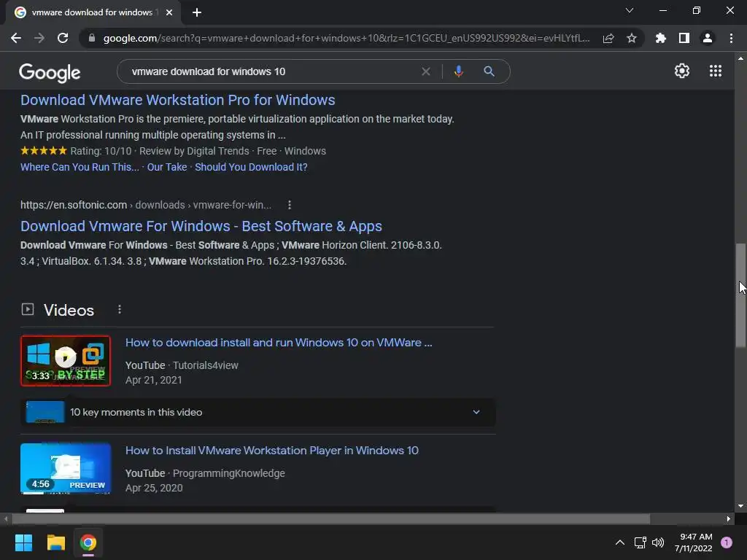Share this page from the address bar
The image size is (747, 560).
coord(608,38)
